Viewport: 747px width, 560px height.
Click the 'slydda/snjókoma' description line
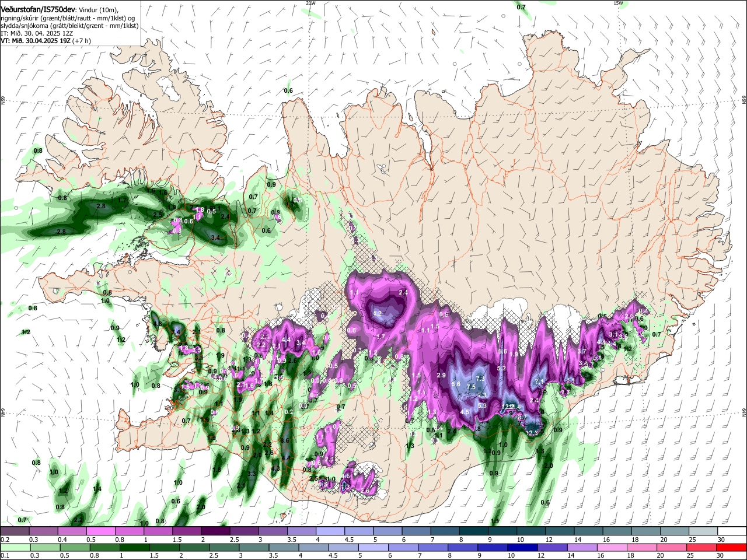tap(69, 26)
